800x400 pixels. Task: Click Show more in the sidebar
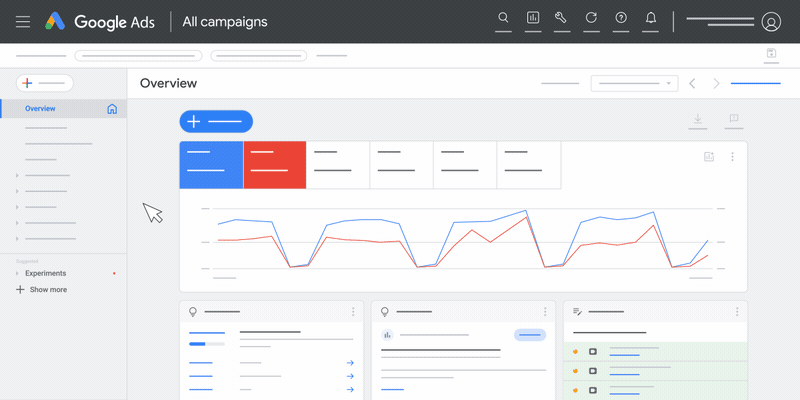[42, 290]
